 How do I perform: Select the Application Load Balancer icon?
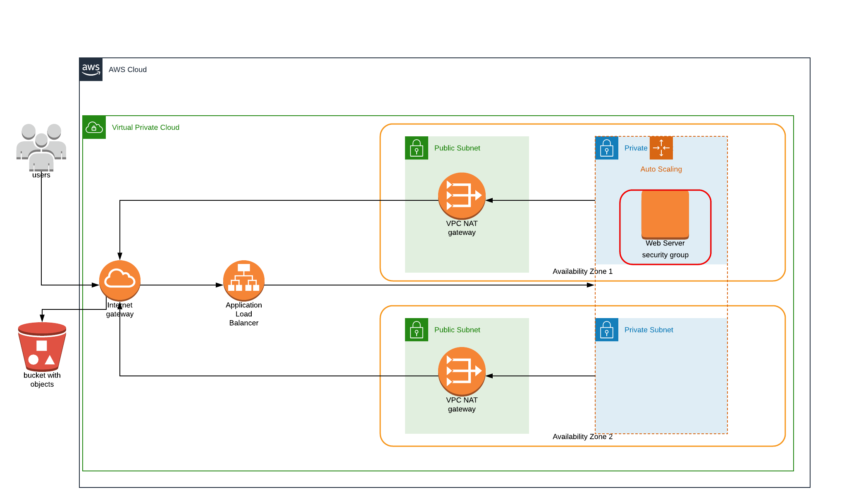point(244,280)
